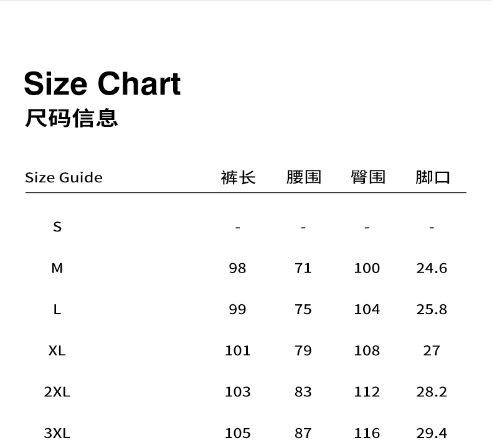This screenshot has height=448, width=492.
Task: Click the Size Chart heading
Action: tap(102, 84)
